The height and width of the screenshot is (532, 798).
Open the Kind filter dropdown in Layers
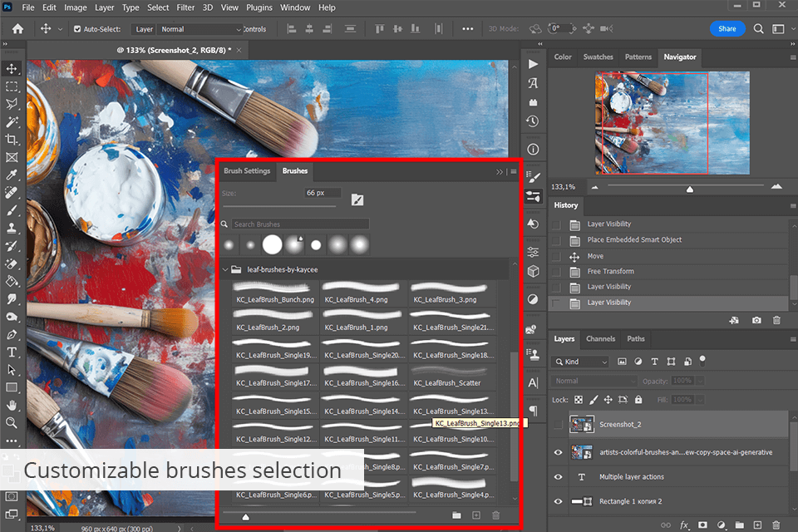(x=580, y=362)
